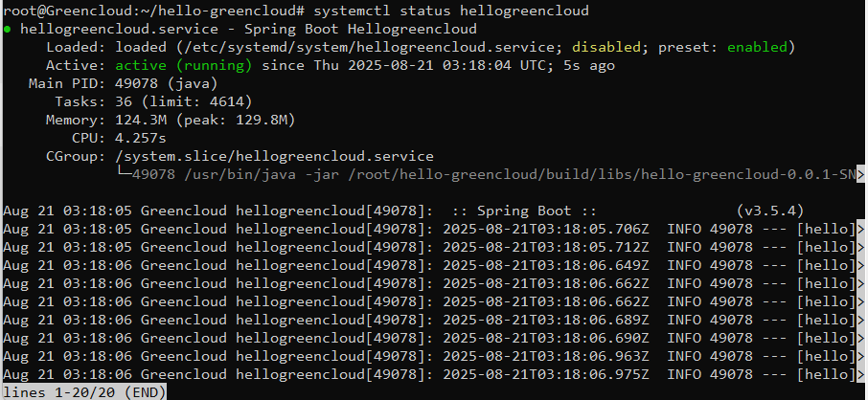Click the Main PID 49078 (java) value

pos(166,83)
